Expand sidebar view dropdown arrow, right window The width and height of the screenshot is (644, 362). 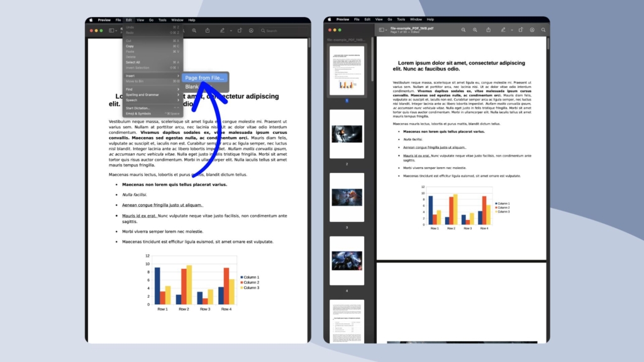click(386, 30)
